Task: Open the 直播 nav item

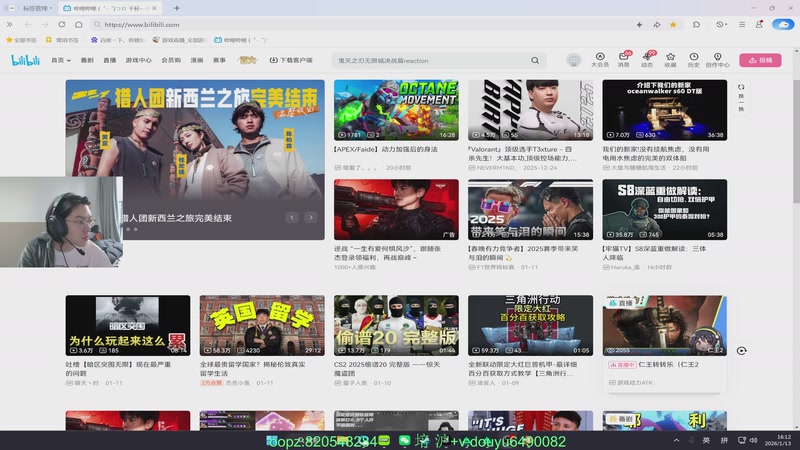Action: point(110,60)
